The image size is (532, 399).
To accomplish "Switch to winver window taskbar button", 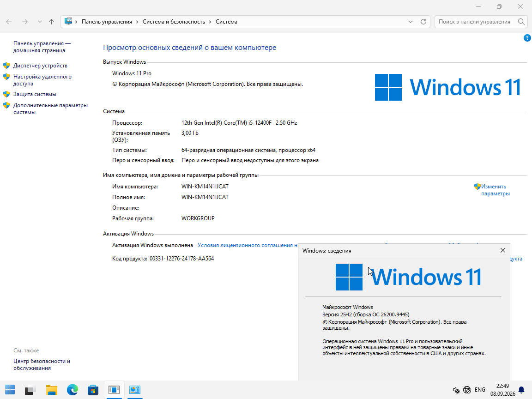I will (x=114, y=390).
